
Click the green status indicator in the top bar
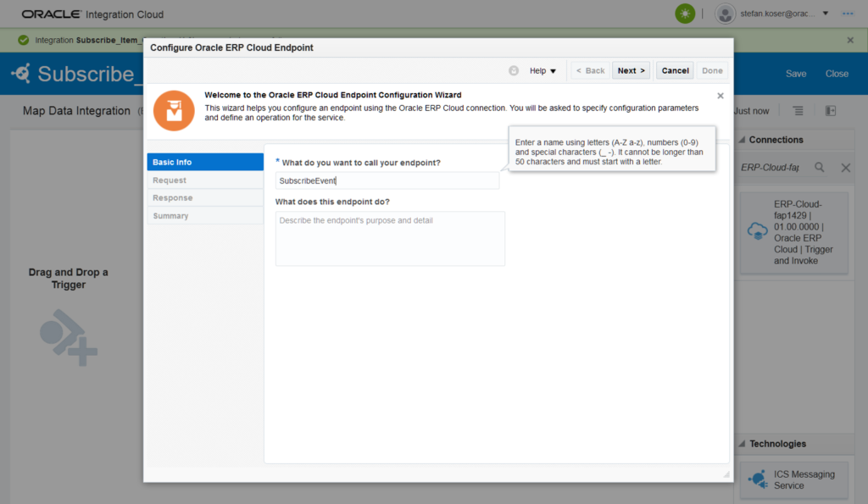(684, 14)
